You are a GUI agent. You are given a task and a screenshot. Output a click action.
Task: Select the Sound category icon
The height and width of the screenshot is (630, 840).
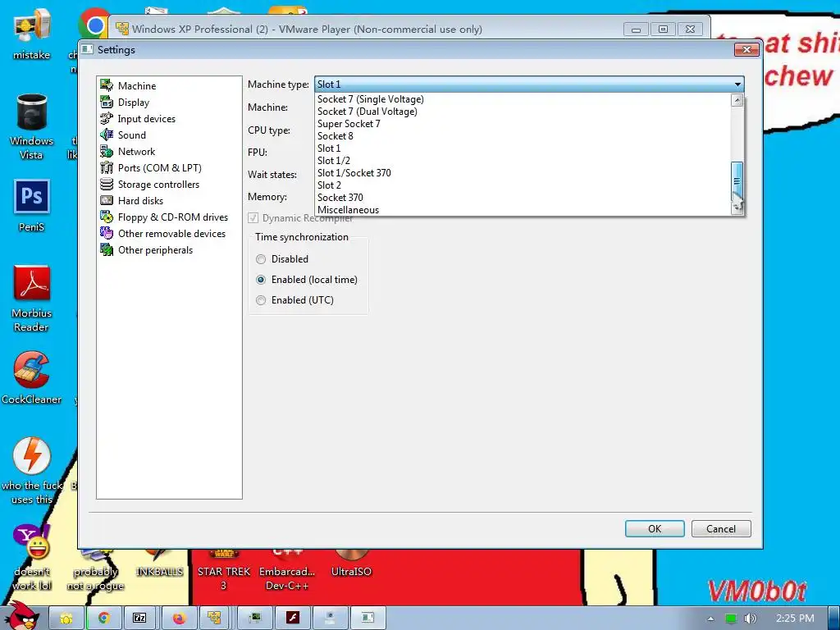pos(107,135)
